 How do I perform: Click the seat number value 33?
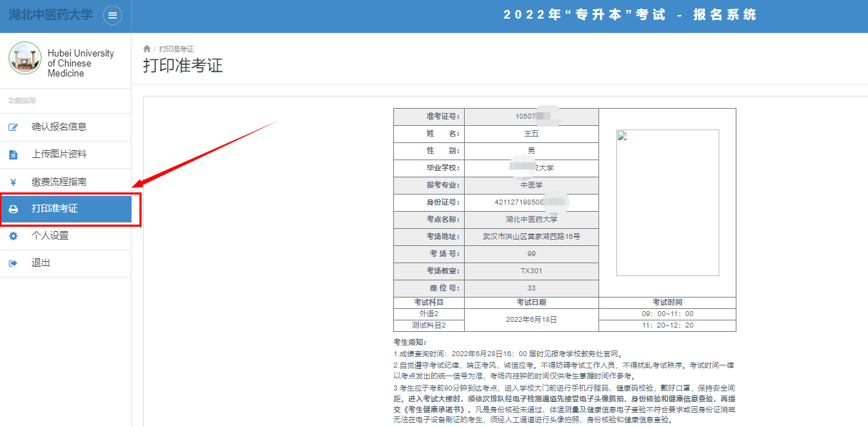point(531,288)
